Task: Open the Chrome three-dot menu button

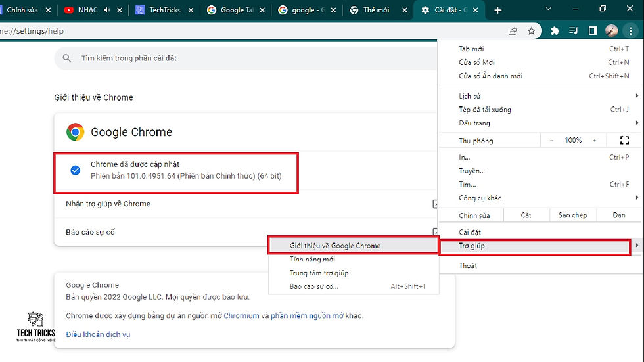Action: coord(630,31)
